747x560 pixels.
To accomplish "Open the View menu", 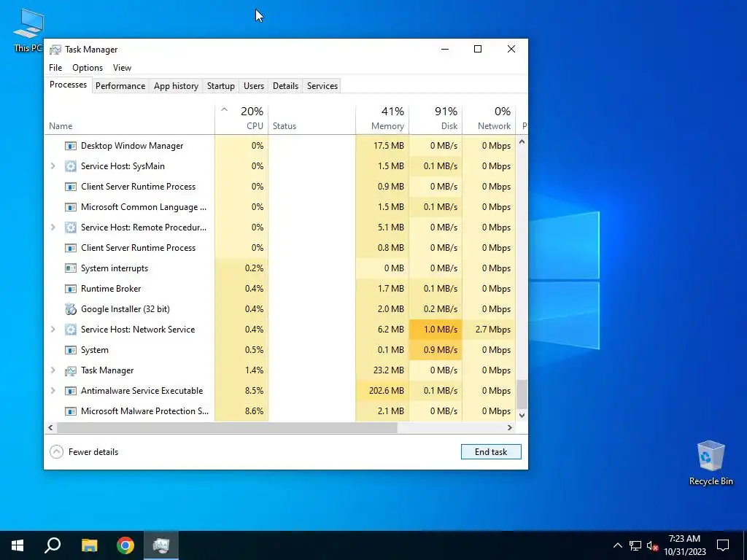I will (122, 68).
